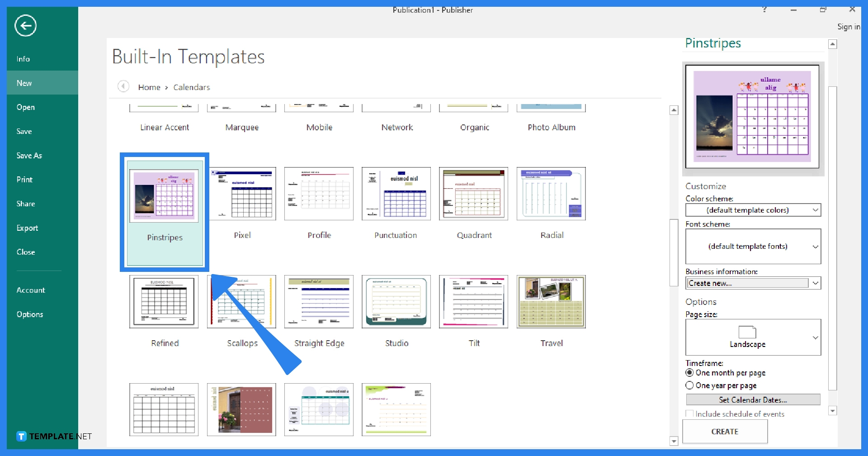Expand the Page size dropdown
This screenshot has height=456, width=868.
[x=816, y=337]
